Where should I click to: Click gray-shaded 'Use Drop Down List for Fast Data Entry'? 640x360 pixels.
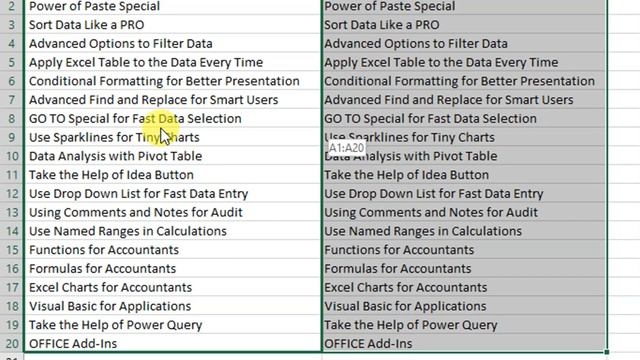point(464,194)
